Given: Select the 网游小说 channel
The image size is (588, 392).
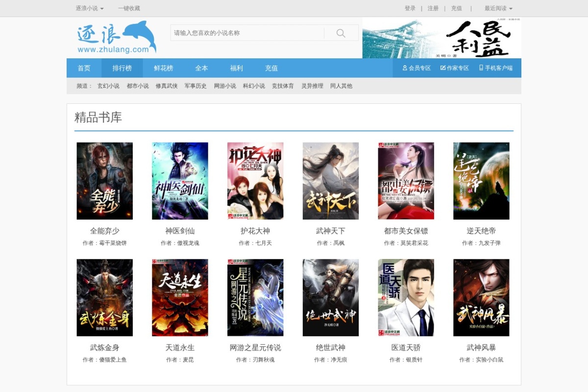Looking at the screenshot, I should click(x=225, y=86).
